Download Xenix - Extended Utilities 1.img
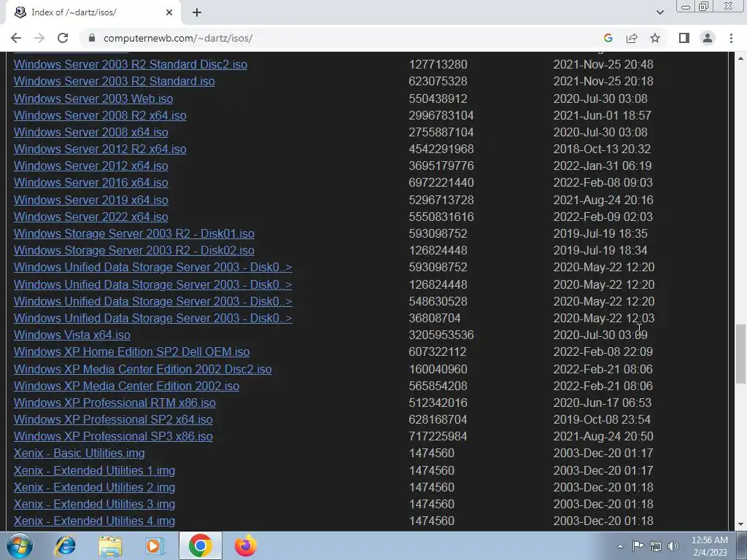Screen dimensions: 747x560 94,470
